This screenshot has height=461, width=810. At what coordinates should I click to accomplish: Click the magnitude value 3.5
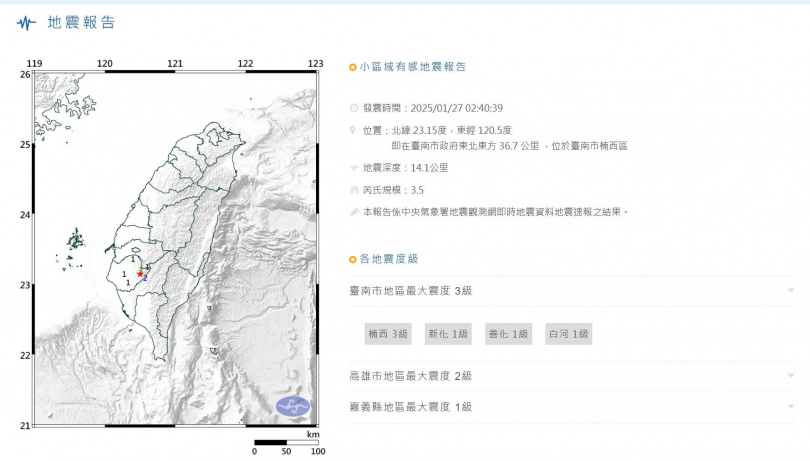[x=417, y=190]
